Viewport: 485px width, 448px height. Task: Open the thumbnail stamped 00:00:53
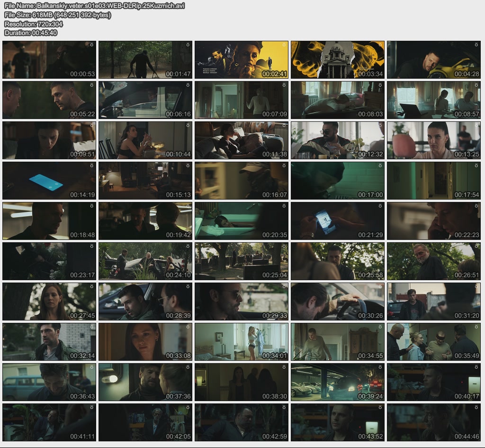(x=49, y=60)
